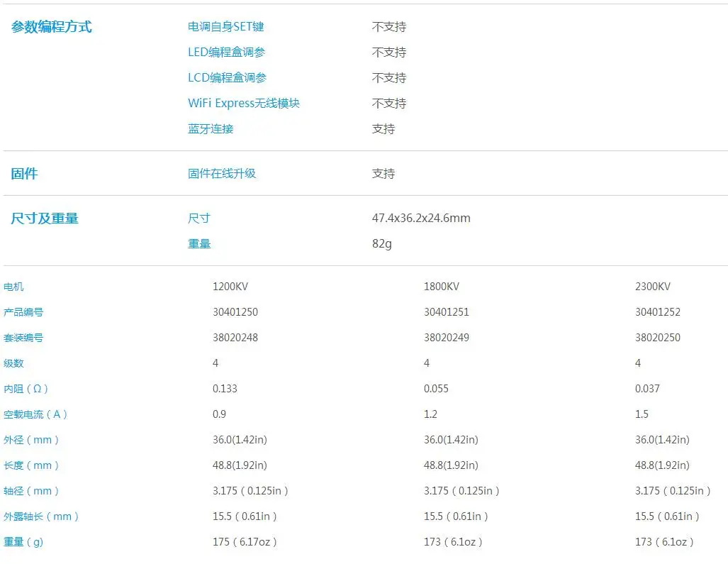Click the 0.133 resistance value

[x=225, y=389]
